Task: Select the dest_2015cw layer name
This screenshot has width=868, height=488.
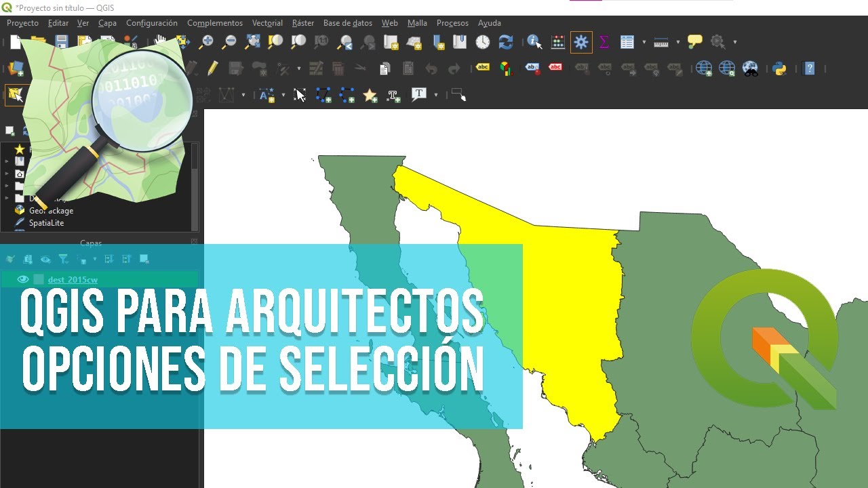Action: [73, 279]
